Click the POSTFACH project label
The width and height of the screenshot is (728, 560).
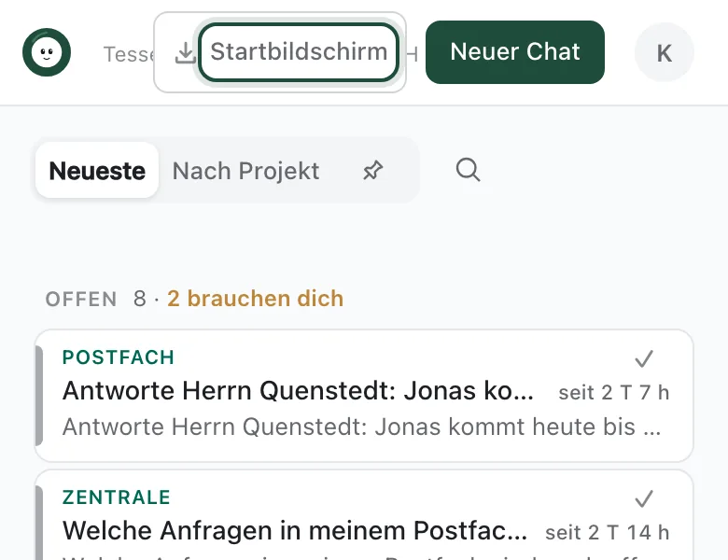119,357
